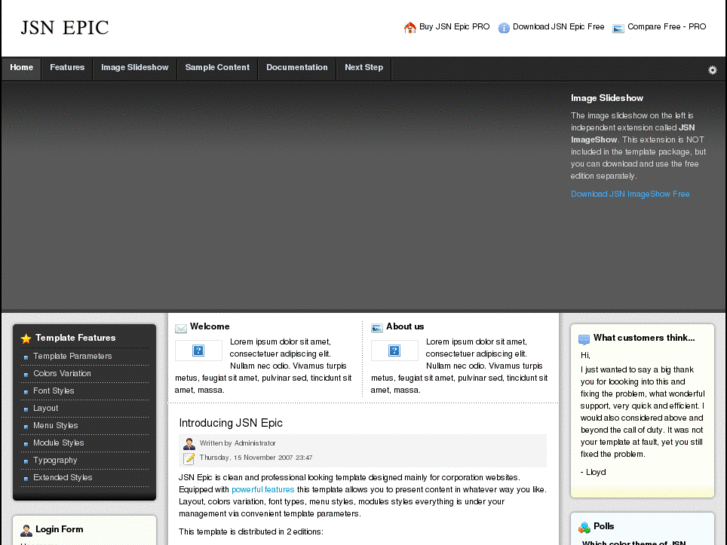Follow the Download JSN Epic Free link
The width and height of the screenshot is (727, 545).
point(558,27)
